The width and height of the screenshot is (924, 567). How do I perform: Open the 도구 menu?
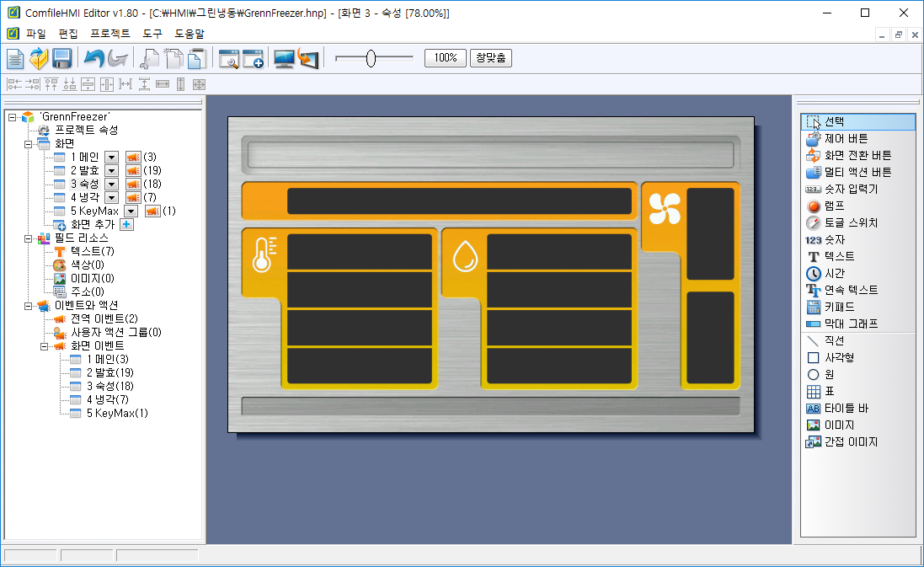click(x=152, y=34)
